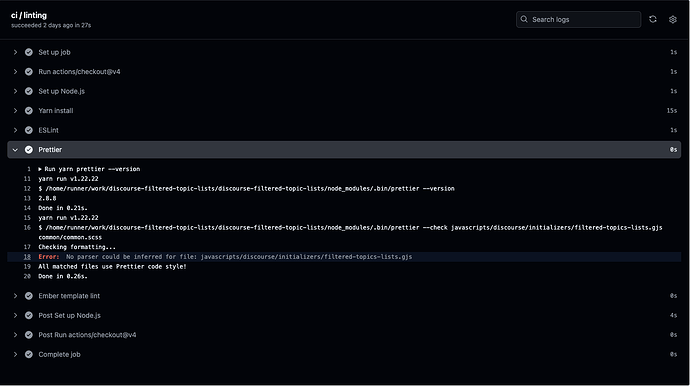690x386 pixels.
Task: Click 'All matched files use Prettier code style!' line
Action: [112, 266]
